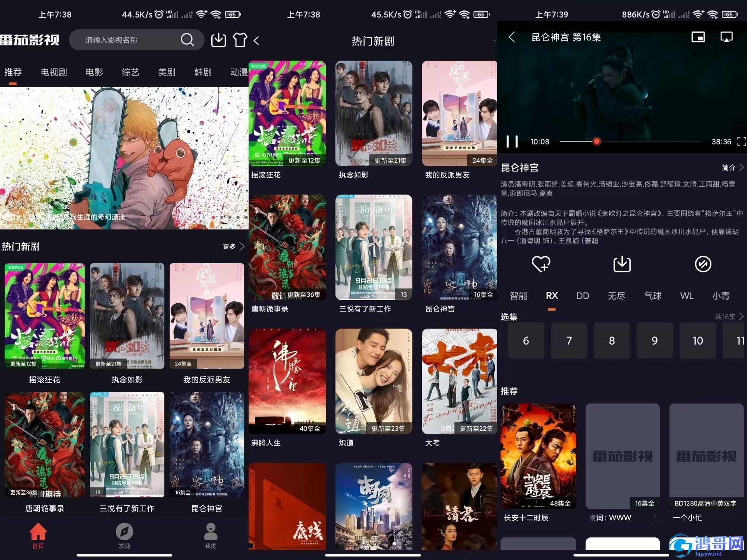The width and height of the screenshot is (747, 560).
Task: Tap the picture-in-picture icon in player
Action: 698,37
